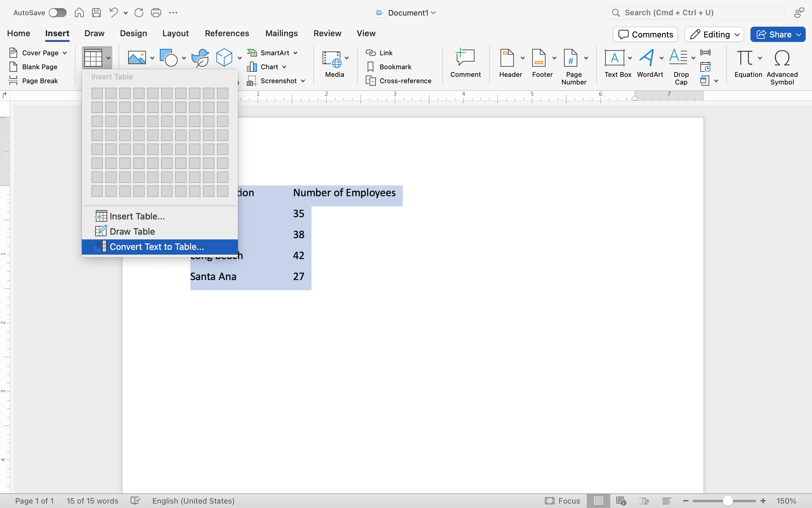The height and width of the screenshot is (508, 812).
Task: Switch to Web Layout view icon
Action: pyautogui.click(x=621, y=501)
